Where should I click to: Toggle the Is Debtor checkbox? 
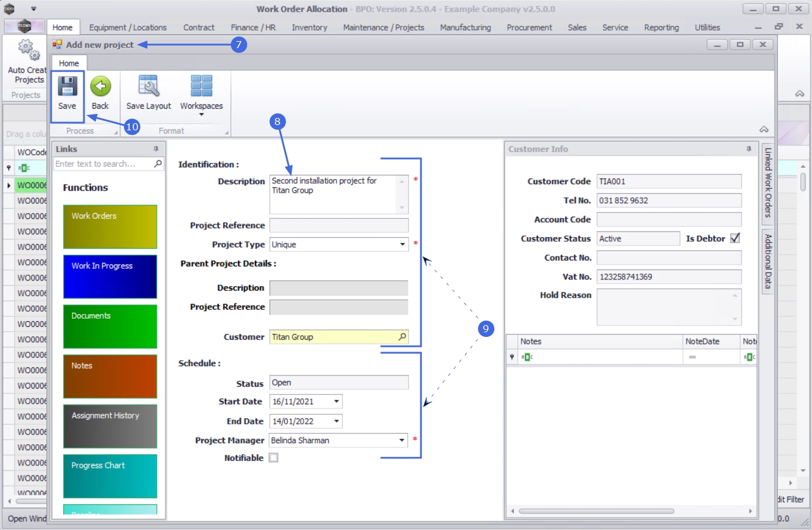tap(735, 238)
